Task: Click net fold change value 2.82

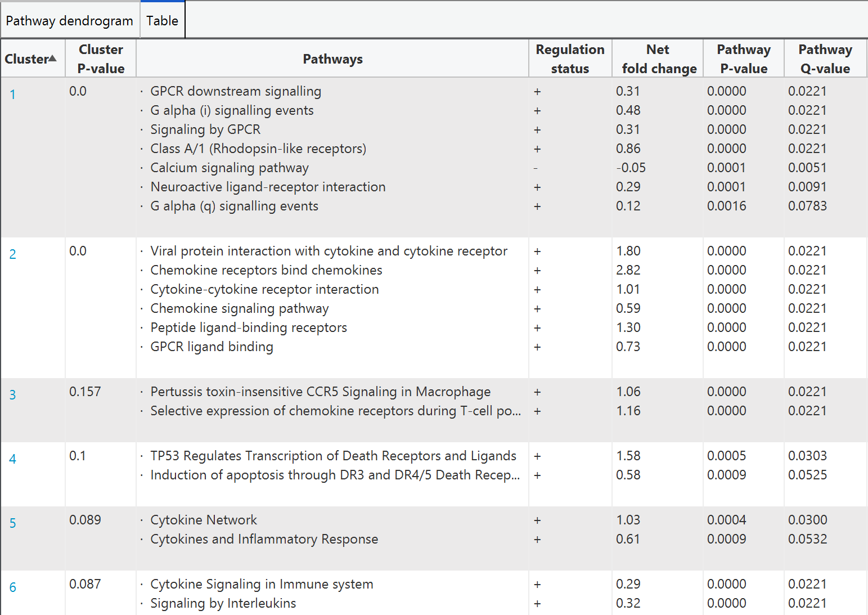Action: 628,270
